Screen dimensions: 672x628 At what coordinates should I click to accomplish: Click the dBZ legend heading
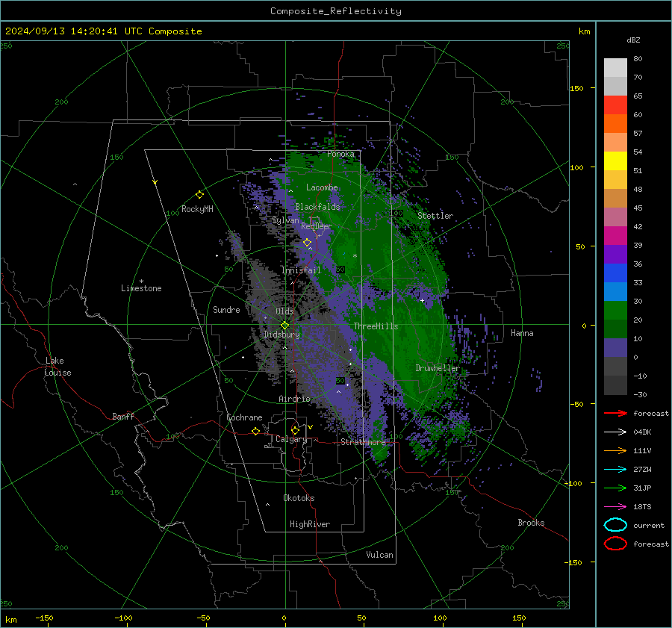(633, 40)
